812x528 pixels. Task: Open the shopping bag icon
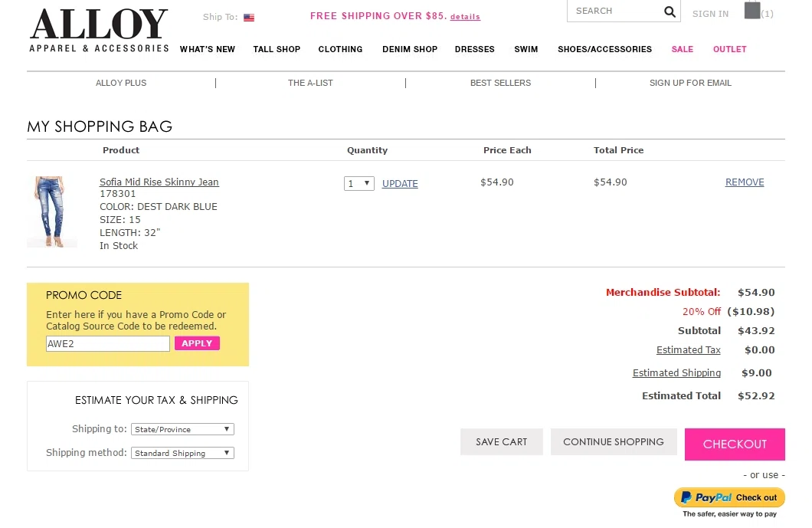point(752,10)
